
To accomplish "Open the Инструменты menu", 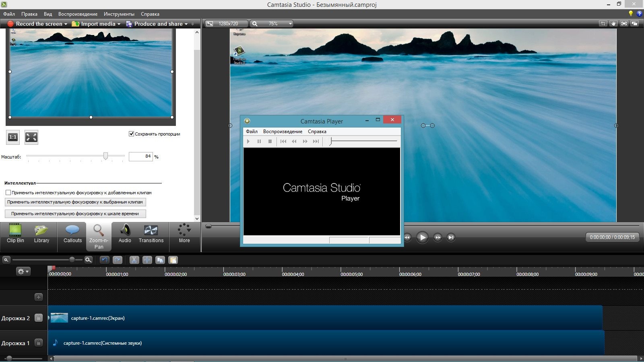I will click(x=119, y=14).
